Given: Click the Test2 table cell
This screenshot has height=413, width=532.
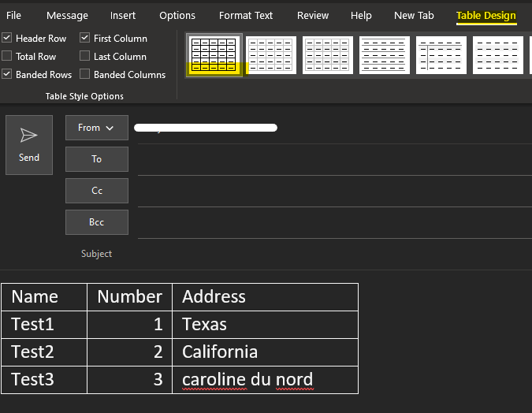Looking at the screenshot, I should [44, 352].
